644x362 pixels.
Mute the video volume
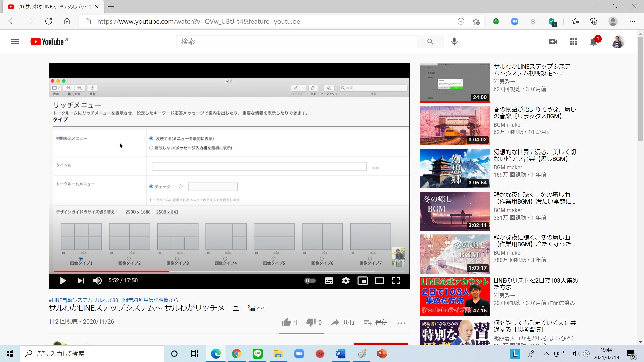(x=97, y=281)
